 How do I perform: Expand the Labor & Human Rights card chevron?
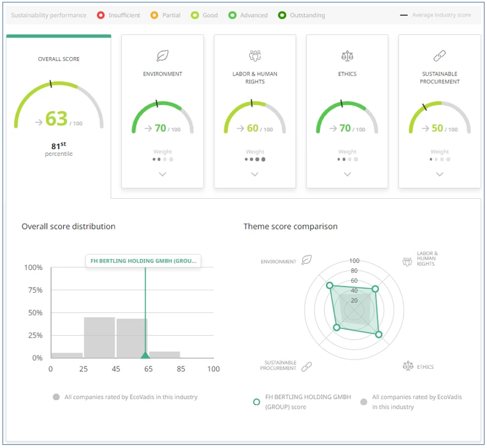(x=255, y=174)
